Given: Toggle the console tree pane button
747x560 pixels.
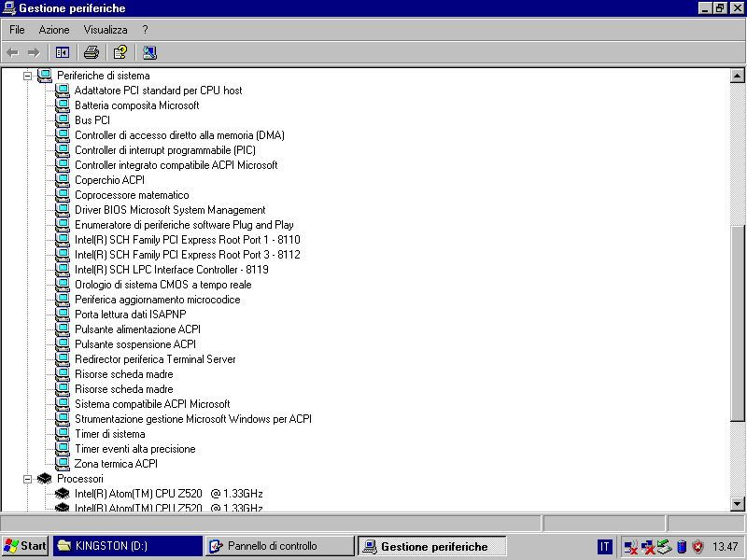Looking at the screenshot, I should [62, 52].
